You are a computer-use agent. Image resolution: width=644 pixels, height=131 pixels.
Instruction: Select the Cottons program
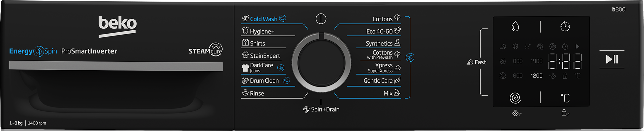382,19
